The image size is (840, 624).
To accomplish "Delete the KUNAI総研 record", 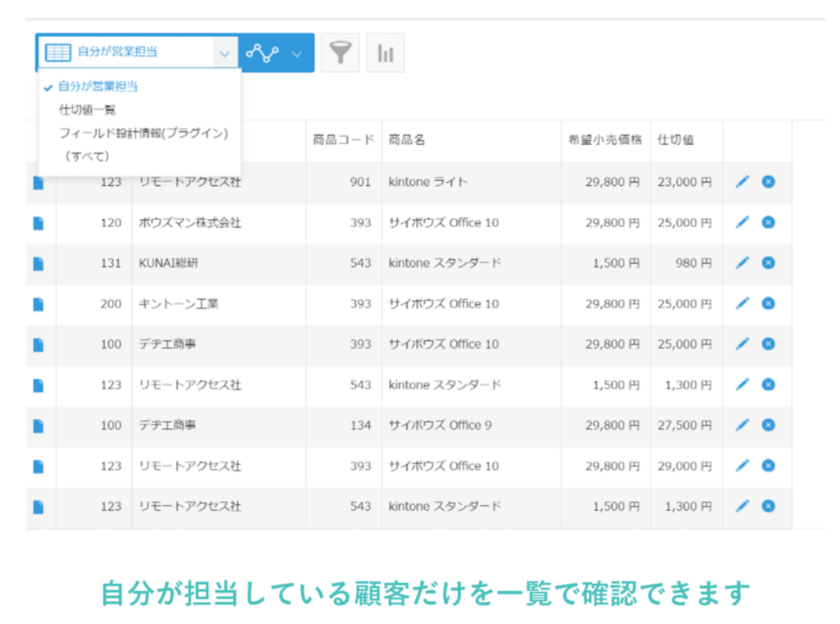I will [769, 262].
